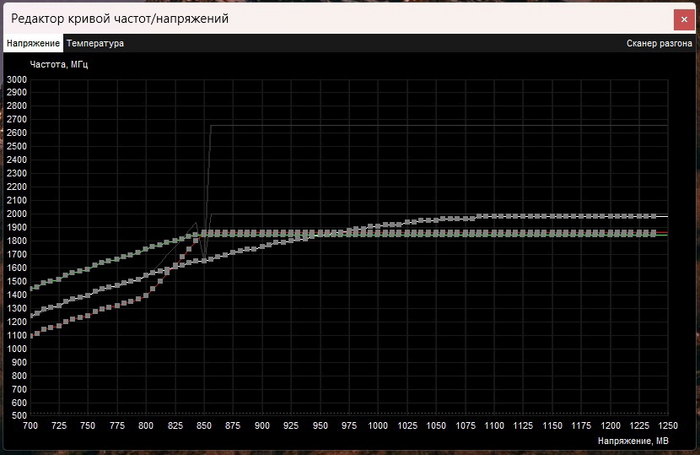
Task: Click the 3000 value on frequency axis
Action: coord(16,79)
